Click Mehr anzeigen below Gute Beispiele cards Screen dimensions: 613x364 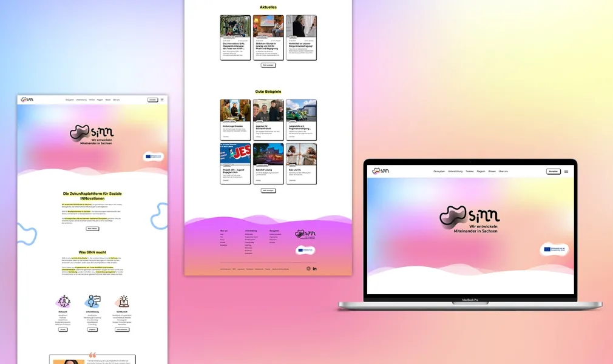[x=268, y=191]
